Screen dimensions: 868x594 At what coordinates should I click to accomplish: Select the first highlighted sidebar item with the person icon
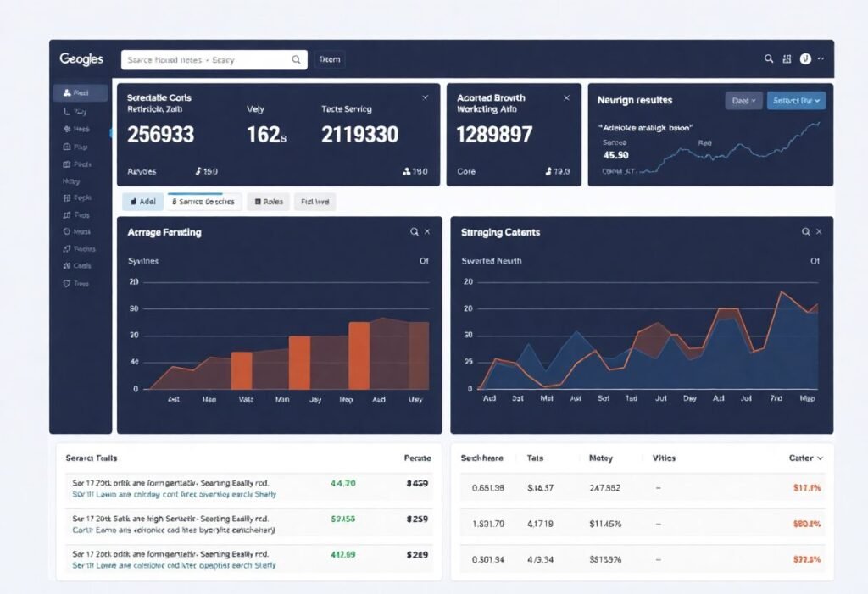[81, 93]
